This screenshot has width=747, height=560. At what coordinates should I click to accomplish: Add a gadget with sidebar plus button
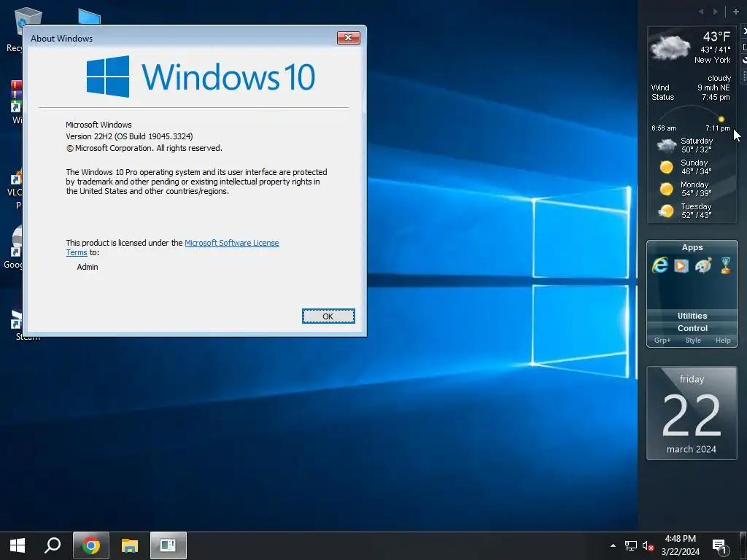[x=736, y=12]
